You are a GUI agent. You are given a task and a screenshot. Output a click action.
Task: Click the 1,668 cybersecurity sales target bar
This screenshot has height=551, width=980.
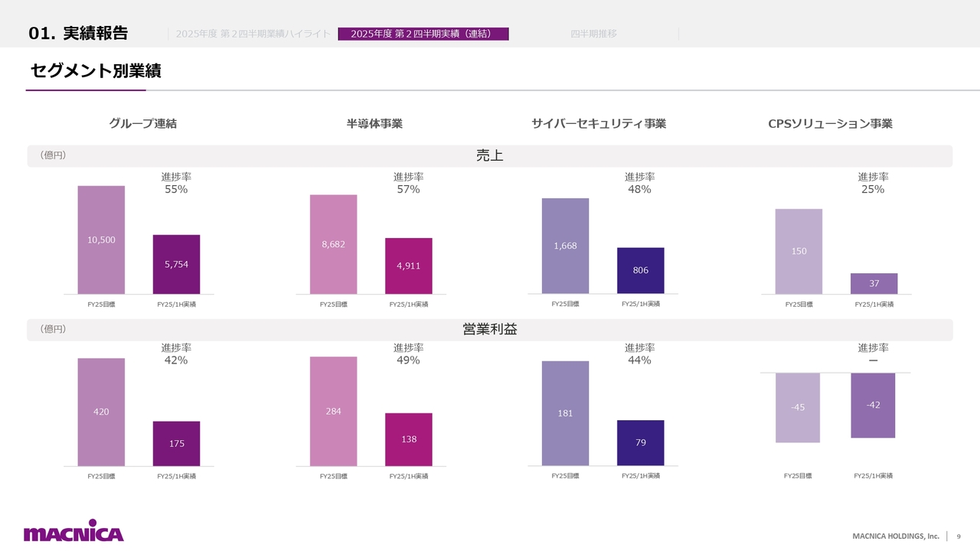(x=565, y=246)
